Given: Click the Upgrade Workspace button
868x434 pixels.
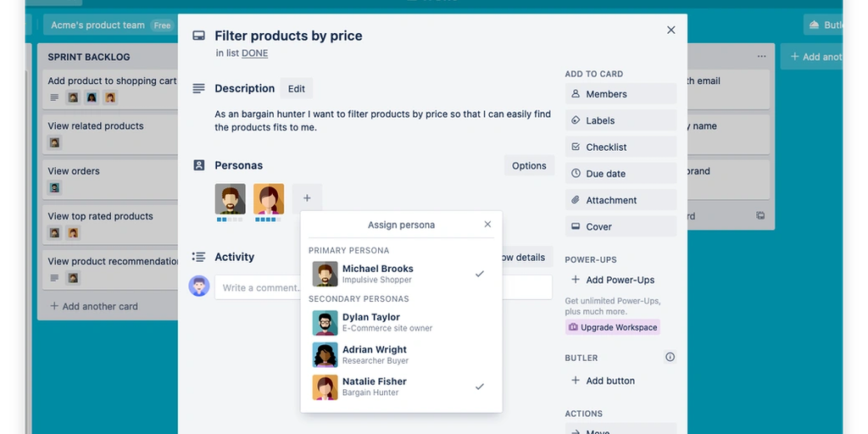Looking at the screenshot, I should (613, 327).
